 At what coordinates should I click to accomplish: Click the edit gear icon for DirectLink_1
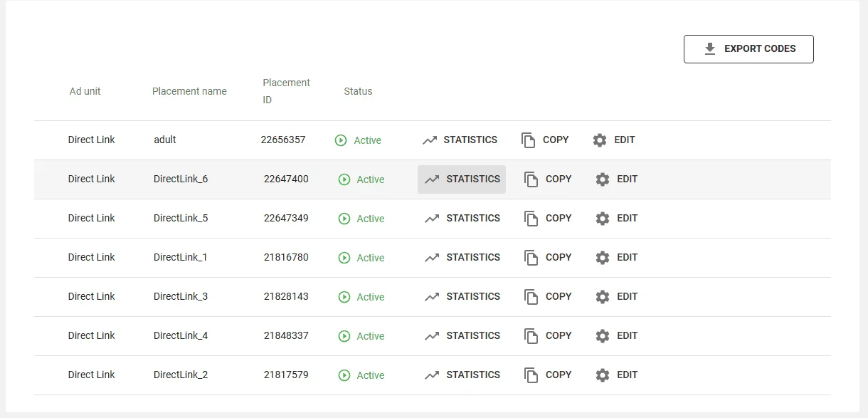(603, 258)
